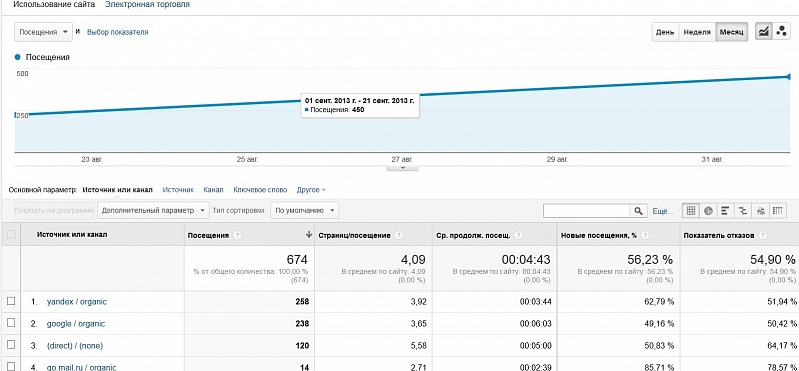Select the data table view icon

(x=690, y=210)
